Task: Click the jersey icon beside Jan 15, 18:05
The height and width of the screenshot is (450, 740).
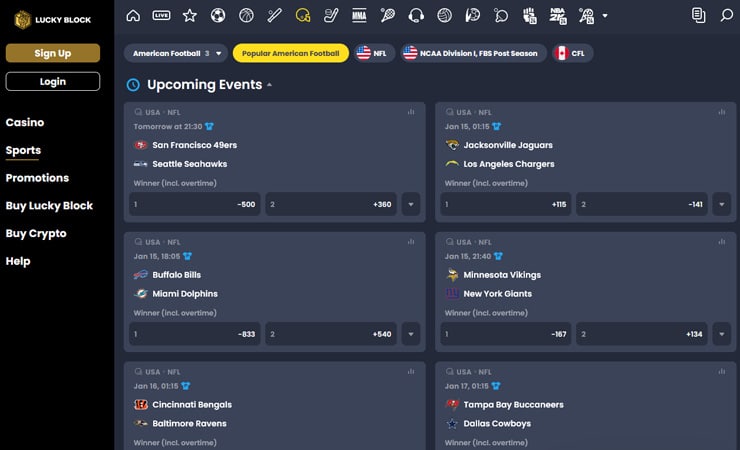Action: point(187,256)
